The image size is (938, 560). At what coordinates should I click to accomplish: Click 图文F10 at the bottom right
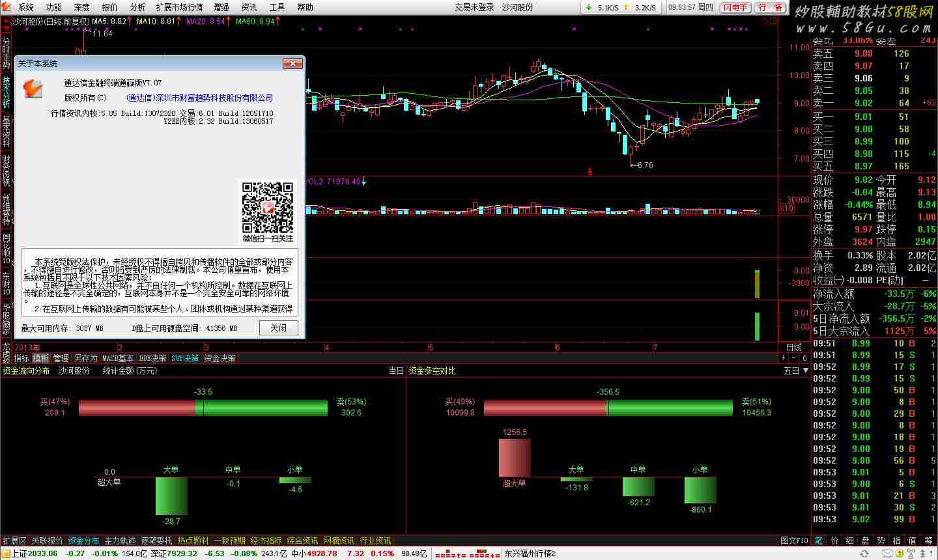(794, 540)
